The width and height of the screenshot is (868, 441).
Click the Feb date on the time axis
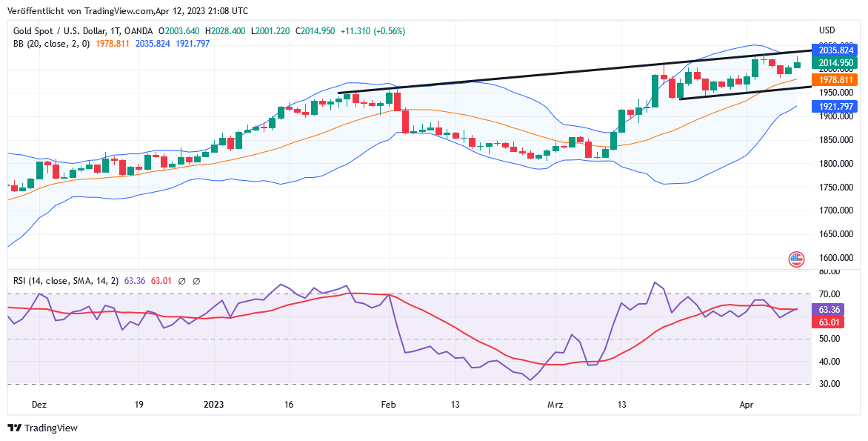388,405
